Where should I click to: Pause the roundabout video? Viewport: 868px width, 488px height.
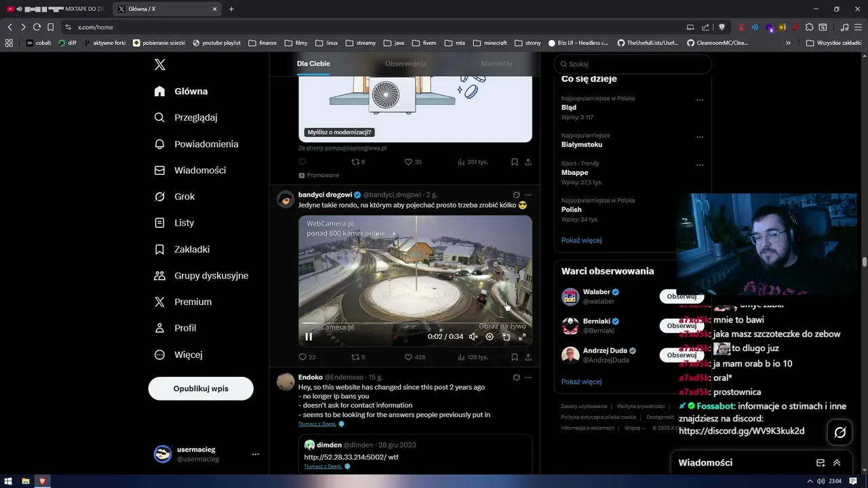click(x=309, y=336)
